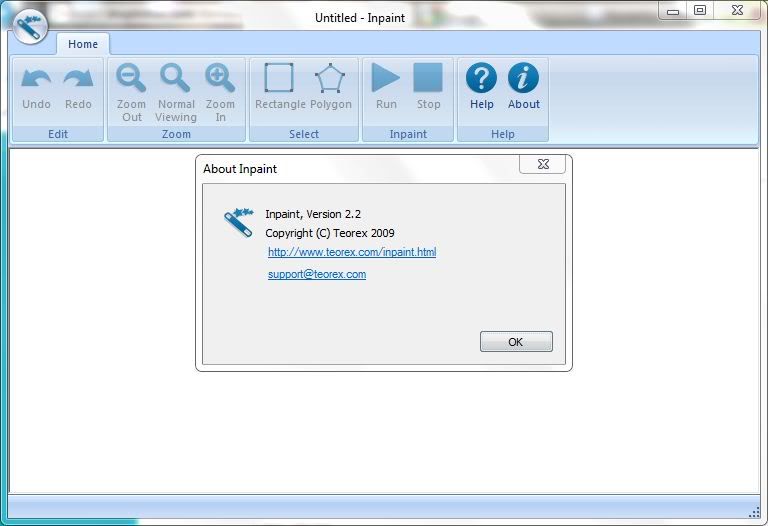
Task: Open the teorex.com inpaint.html link
Action: (352, 252)
